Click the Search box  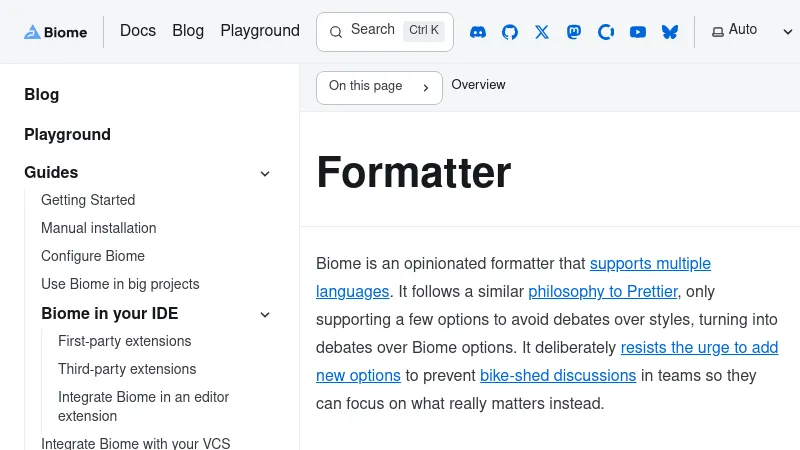coord(385,31)
